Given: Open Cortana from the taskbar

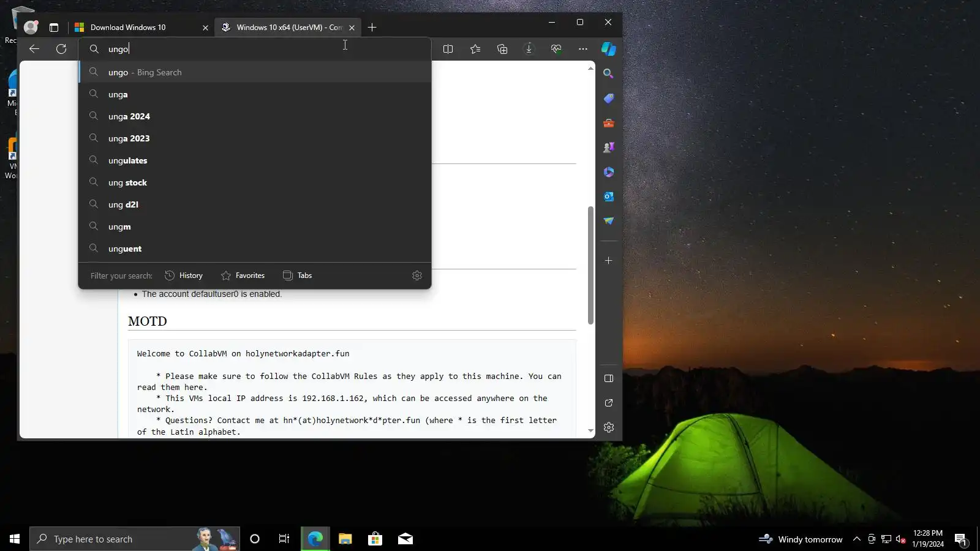Looking at the screenshot, I should tap(255, 539).
